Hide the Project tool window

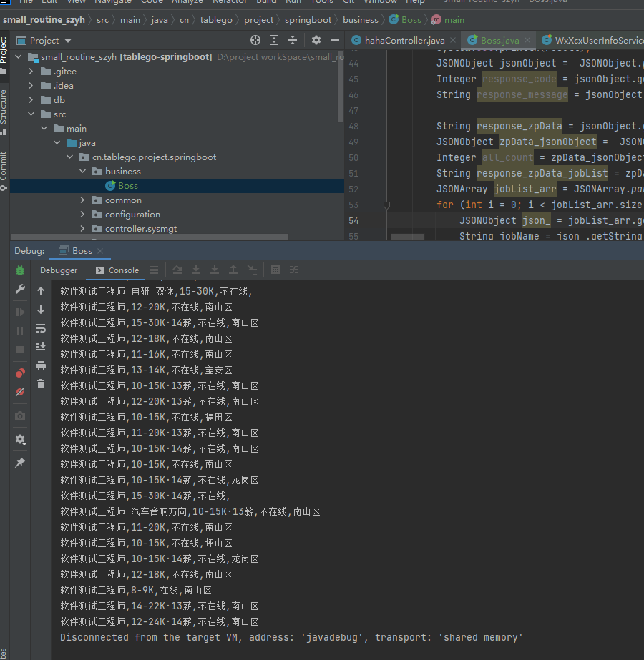point(335,41)
